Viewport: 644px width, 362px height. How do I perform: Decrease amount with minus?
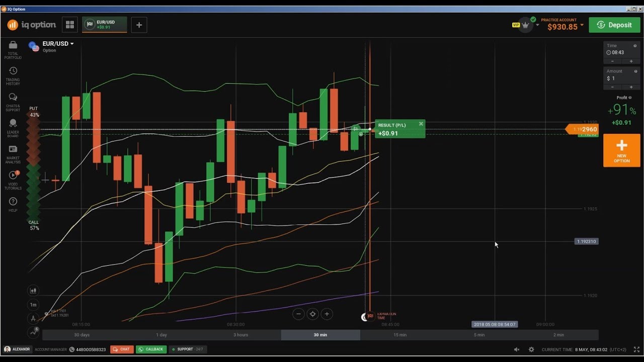pos(612,87)
